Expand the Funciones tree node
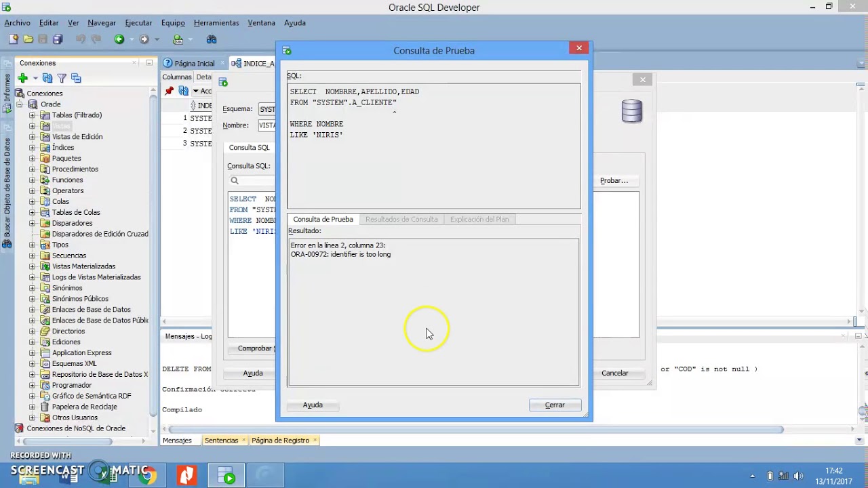This screenshot has height=488, width=868. pyautogui.click(x=32, y=180)
